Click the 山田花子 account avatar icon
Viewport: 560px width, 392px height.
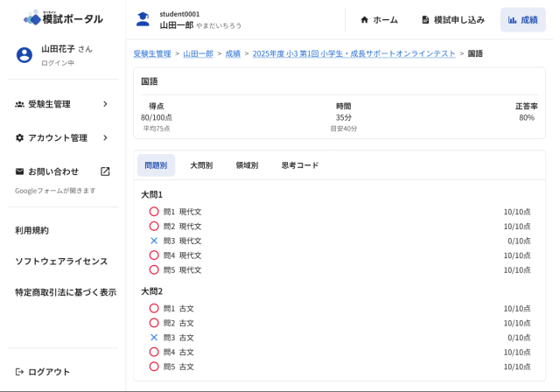24,54
